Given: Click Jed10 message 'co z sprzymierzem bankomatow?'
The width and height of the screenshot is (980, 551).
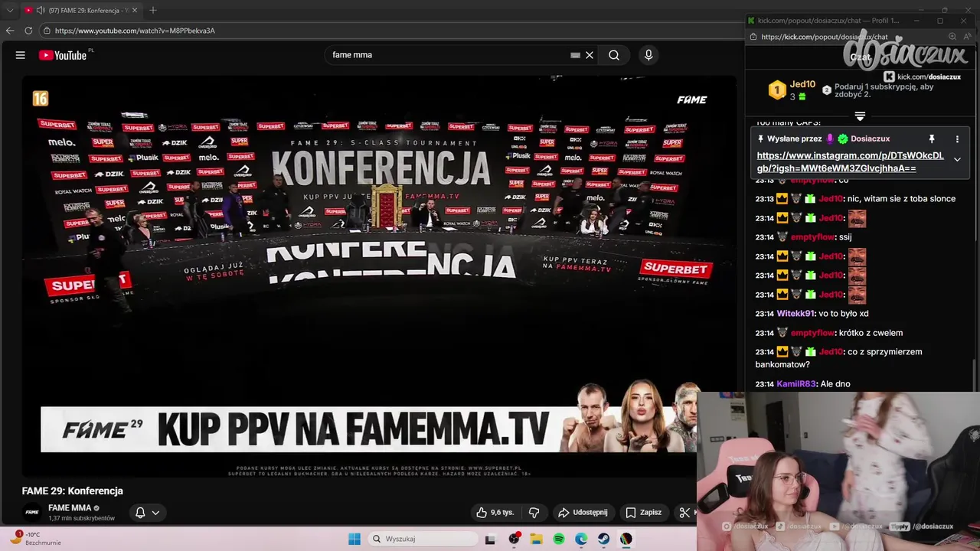Looking at the screenshot, I should tap(838, 358).
